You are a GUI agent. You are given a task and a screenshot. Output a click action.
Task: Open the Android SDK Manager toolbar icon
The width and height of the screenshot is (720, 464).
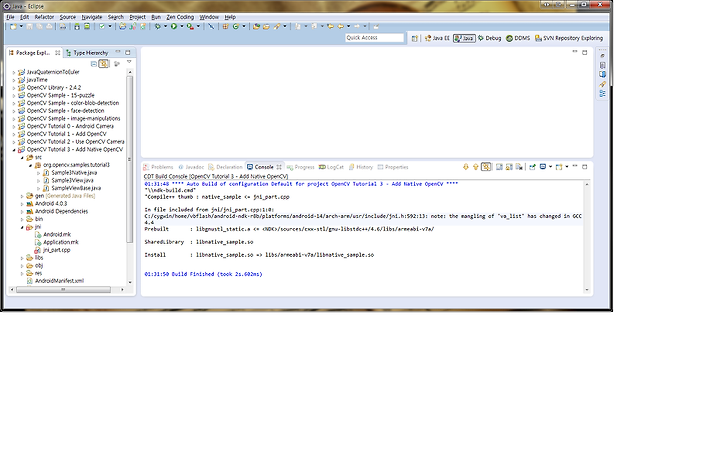(77, 27)
